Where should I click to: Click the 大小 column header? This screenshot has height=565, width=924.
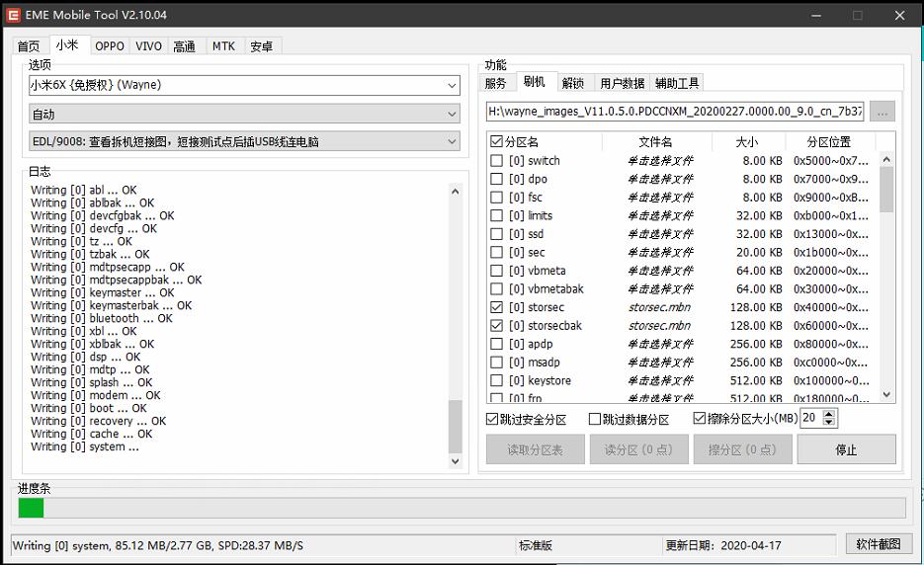(747, 141)
